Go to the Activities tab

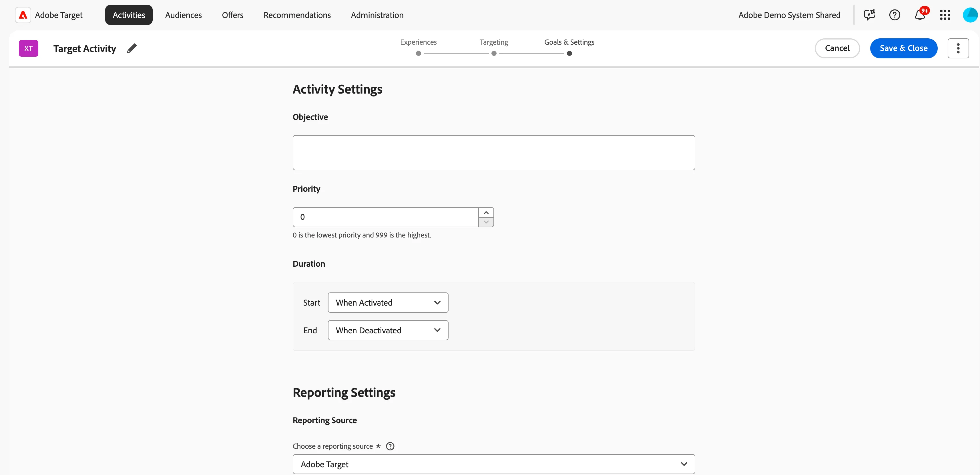129,15
